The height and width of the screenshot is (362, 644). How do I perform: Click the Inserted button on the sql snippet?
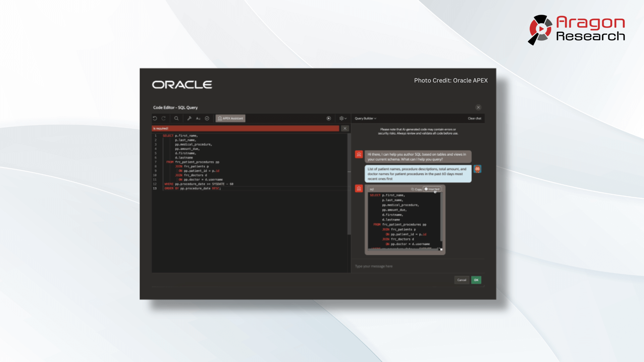pos(432,189)
